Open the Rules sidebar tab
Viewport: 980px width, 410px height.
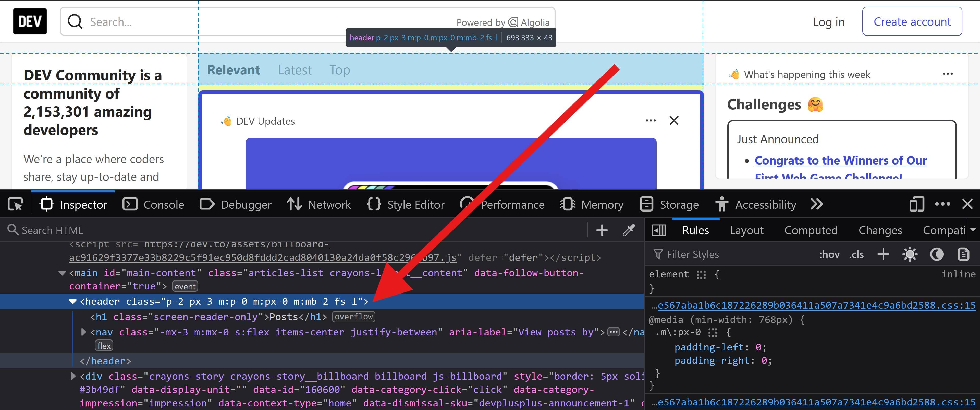[x=695, y=230]
